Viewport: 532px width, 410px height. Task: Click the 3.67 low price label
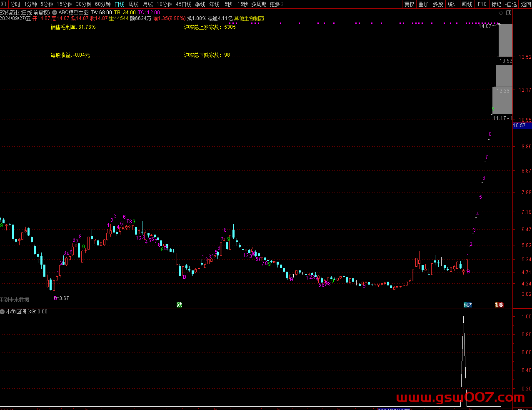click(x=64, y=298)
